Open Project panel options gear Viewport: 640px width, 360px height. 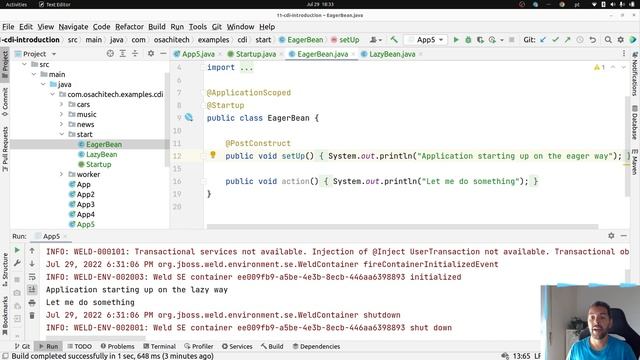(x=151, y=53)
